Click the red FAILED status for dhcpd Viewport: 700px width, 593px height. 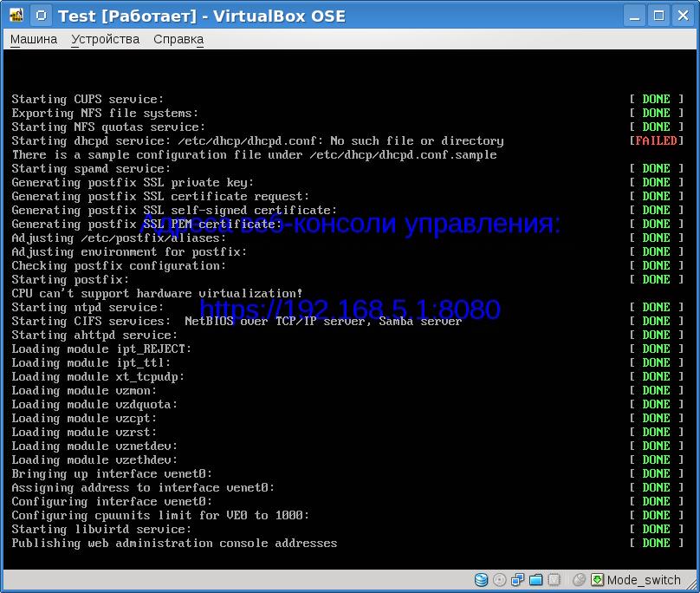(656, 140)
